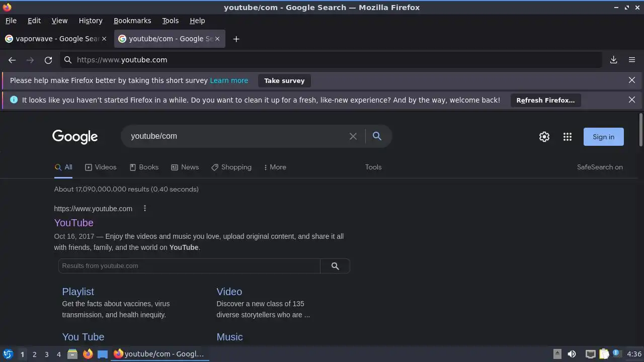
Task: Open the History menu
Action: 91,21
